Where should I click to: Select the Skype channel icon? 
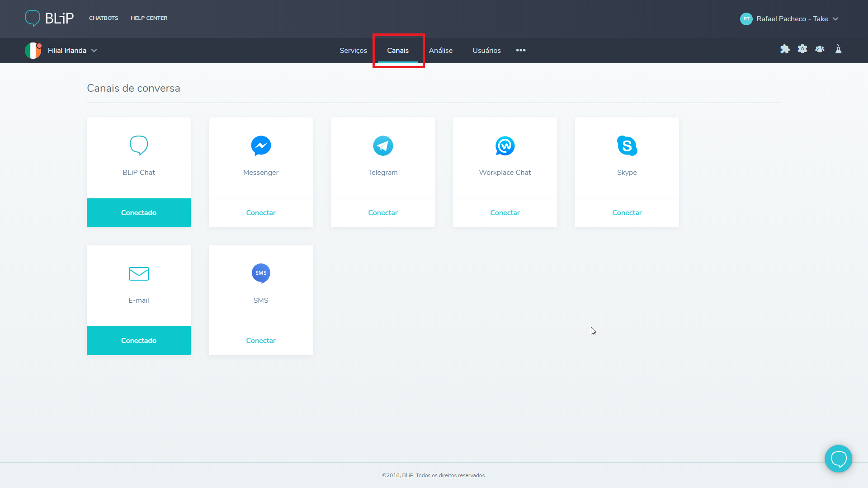[x=627, y=145]
